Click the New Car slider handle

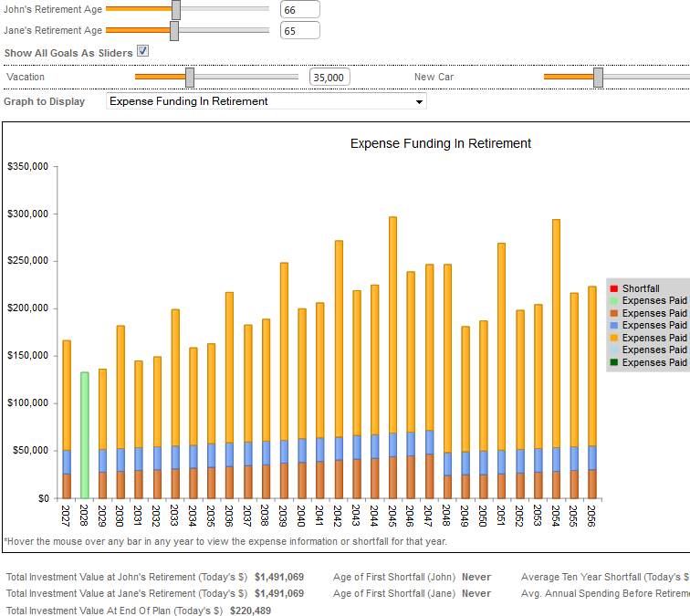(x=598, y=78)
